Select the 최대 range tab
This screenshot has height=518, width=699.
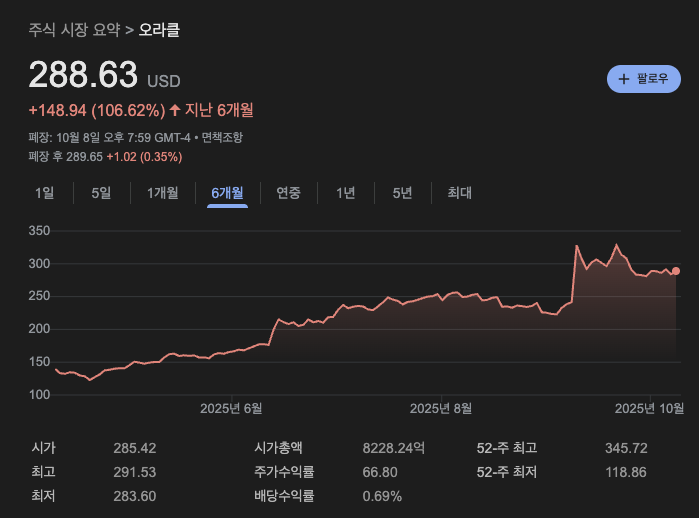pyautogui.click(x=459, y=193)
